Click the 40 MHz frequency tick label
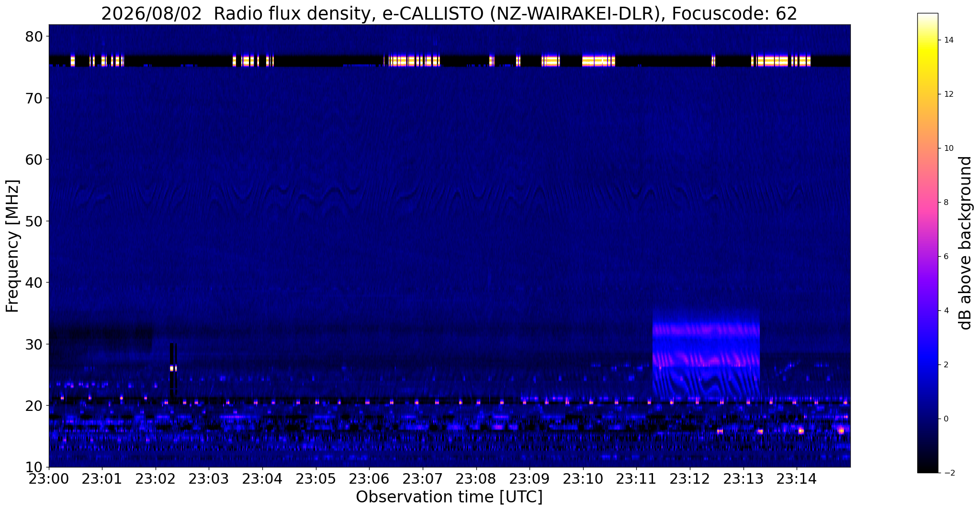 click(x=34, y=283)
